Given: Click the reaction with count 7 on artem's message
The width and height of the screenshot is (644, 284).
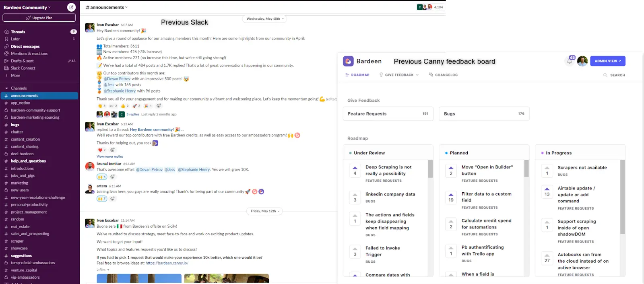Looking at the screenshot, I should pos(102,199).
